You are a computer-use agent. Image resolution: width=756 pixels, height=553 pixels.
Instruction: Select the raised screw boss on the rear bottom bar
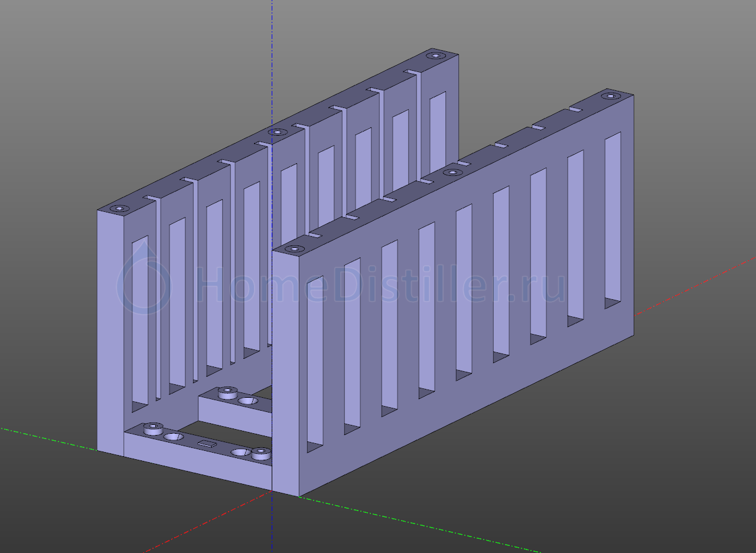pos(227,392)
